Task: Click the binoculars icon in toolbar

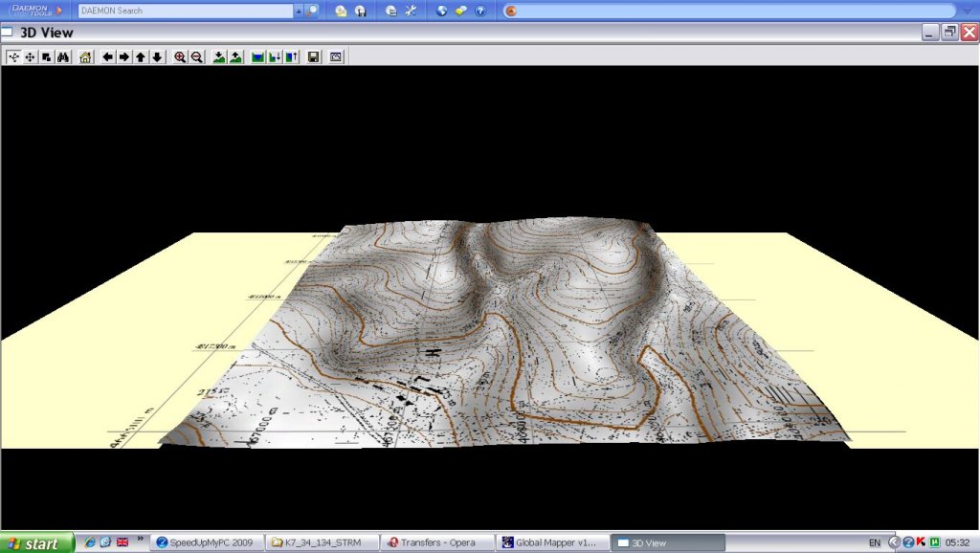Action: [x=63, y=57]
